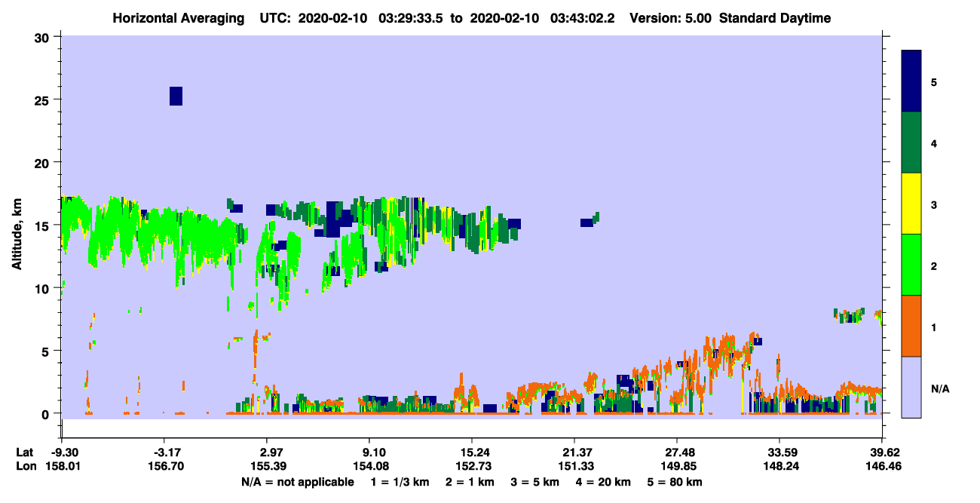Click the colorbar label 1

point(934,327)
